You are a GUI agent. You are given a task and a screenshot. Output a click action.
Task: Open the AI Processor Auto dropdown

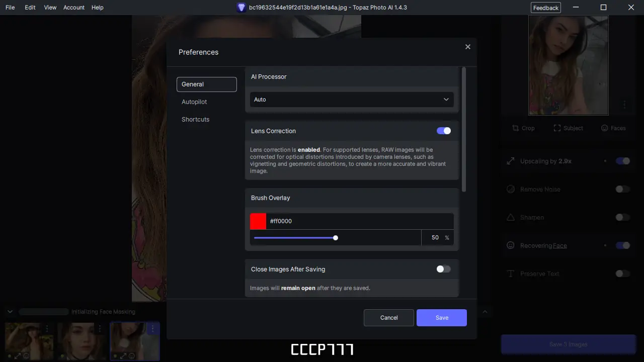[x=352, y=100]
